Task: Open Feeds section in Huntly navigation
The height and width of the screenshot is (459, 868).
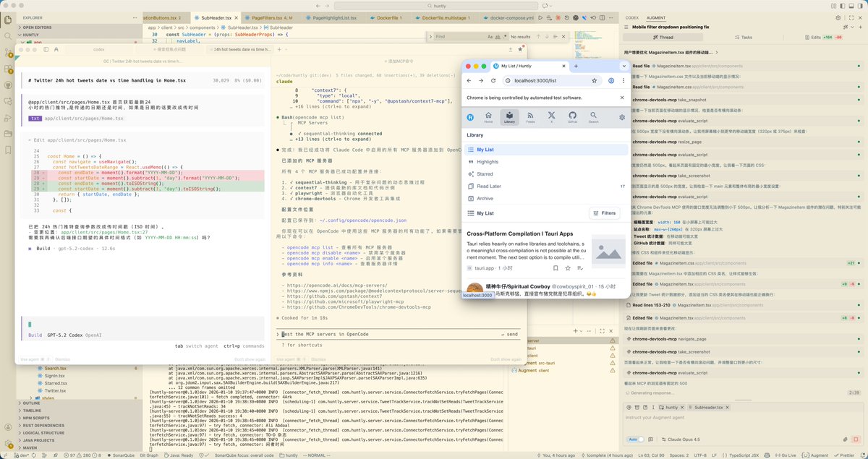Action: (x=530, y=117)
